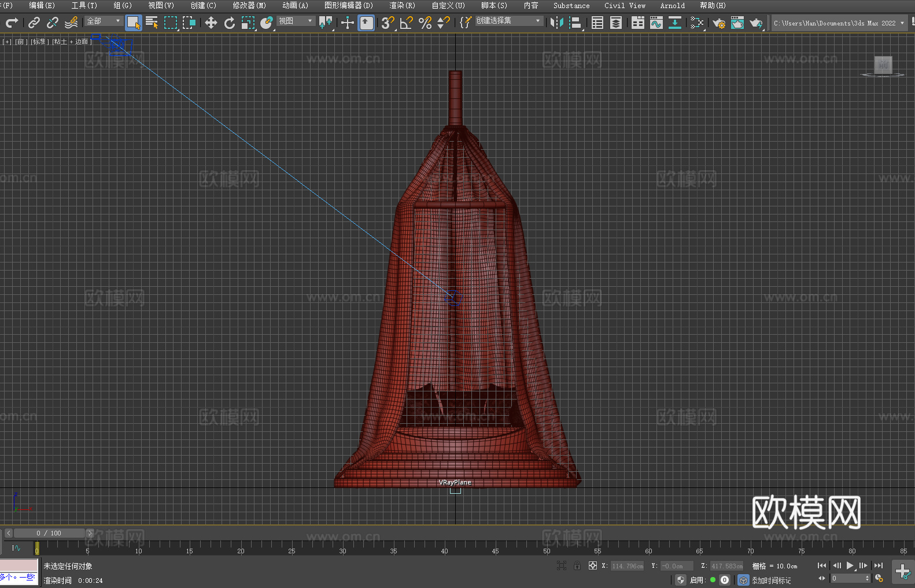Image resolution: width=915 pixels, height=588 pixels.
Task: Select the Move transform tool
Action: pos(211,23)
